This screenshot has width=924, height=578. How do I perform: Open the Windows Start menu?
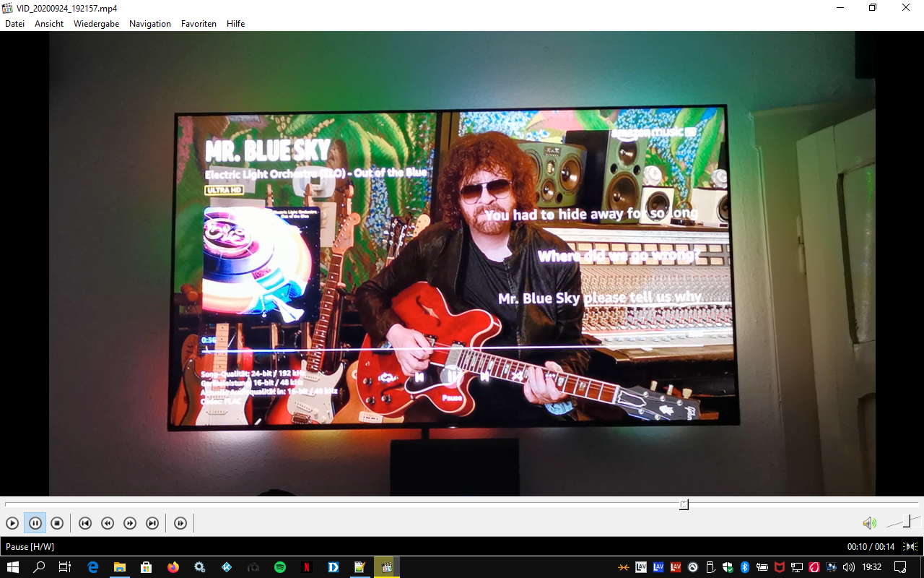pyautogui.click(x=13, y=567)
